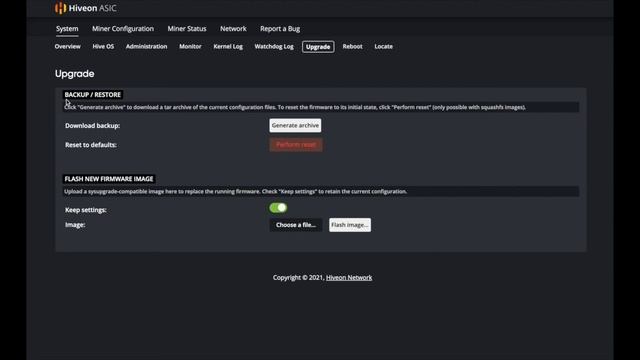Click the Download backup label
640x360 pixels.
coord(93,126)
